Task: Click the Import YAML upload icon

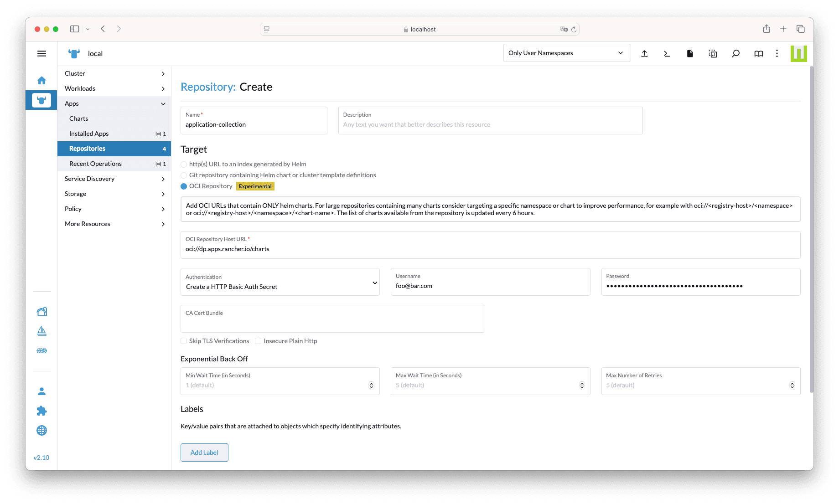Action: pos(644,53)
